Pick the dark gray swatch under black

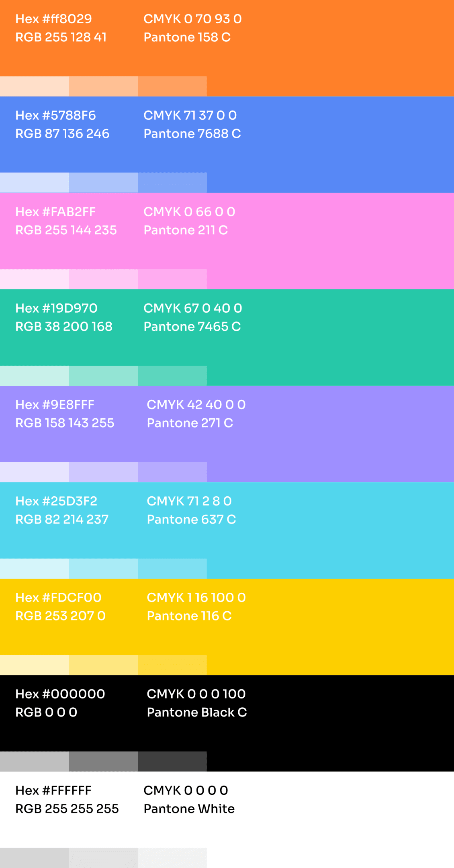pos(172,762)
